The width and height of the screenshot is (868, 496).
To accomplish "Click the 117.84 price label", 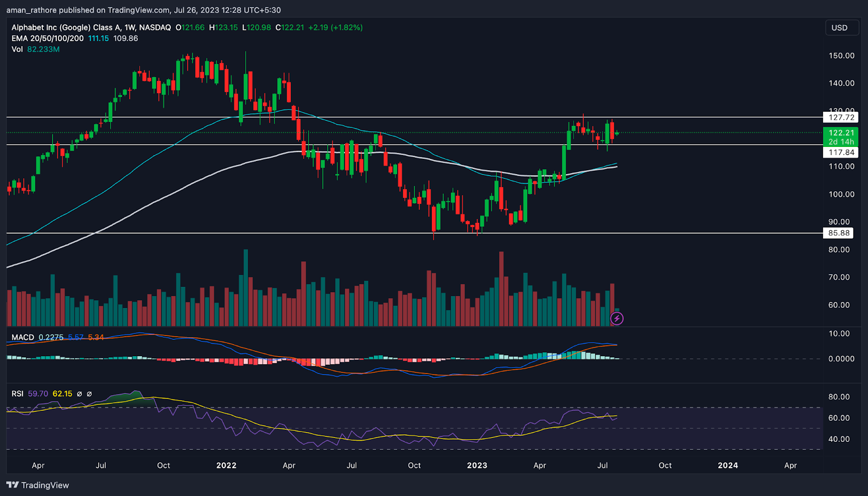I will pyautogui.click(x=841, y=152).
